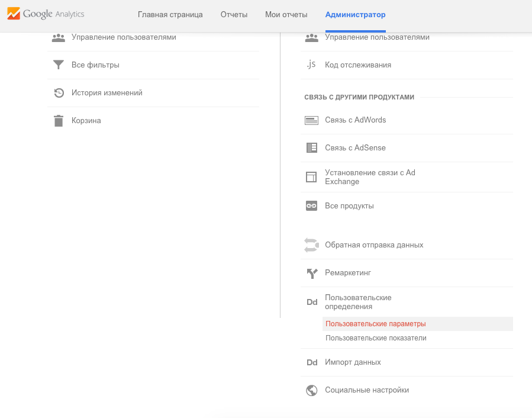
Task: Open the Мои отчеты tab
Action: 286,15
